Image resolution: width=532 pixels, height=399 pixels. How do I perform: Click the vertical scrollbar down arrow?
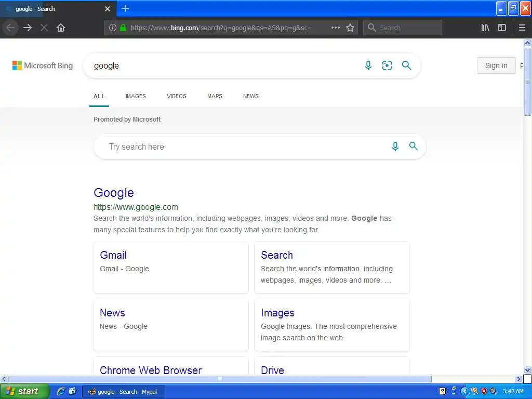tap(527, 370)
